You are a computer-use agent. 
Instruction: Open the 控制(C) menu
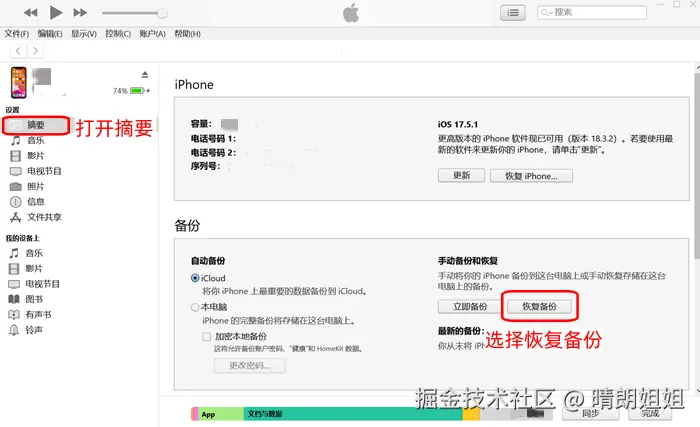pyautogui.click(x=118, y=33)
